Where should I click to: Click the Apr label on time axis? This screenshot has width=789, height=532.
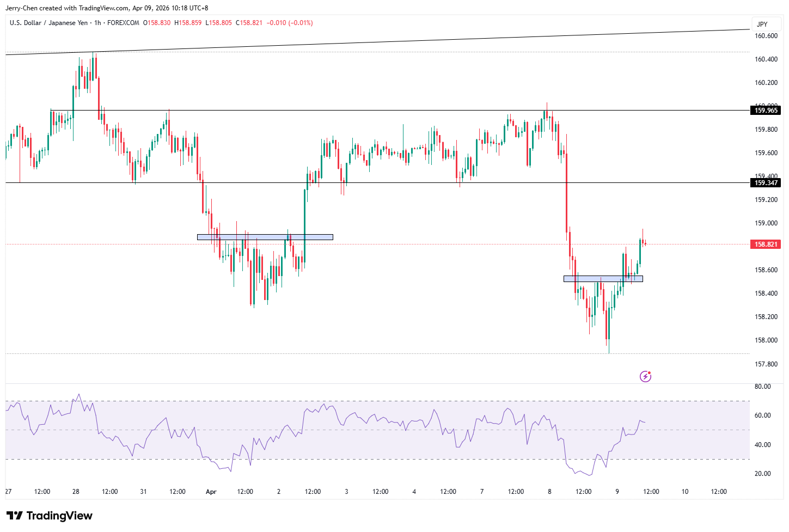pyautogui.click(x=211, y=492)
